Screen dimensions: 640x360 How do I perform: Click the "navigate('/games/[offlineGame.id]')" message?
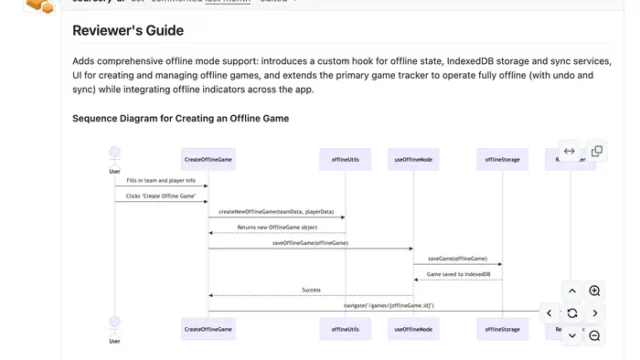click(x=389, y=305)
